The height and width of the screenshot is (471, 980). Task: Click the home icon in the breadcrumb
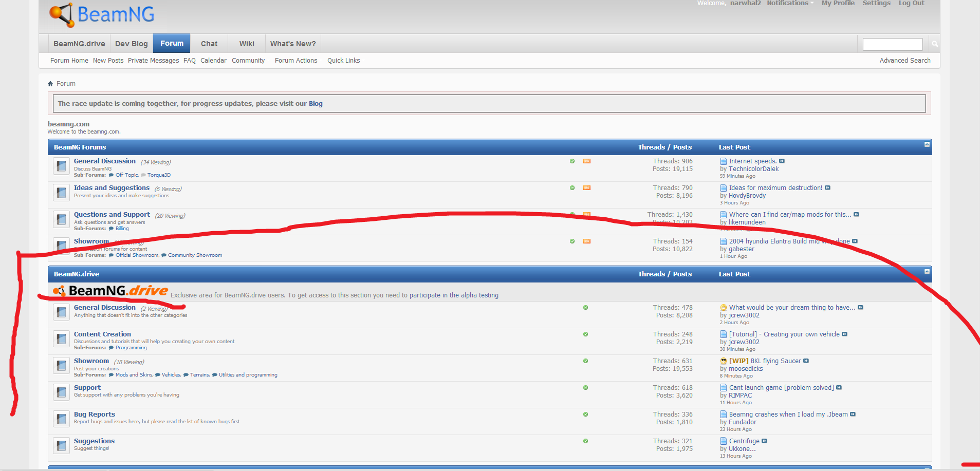pyautogui.click(x=50, y=84)
